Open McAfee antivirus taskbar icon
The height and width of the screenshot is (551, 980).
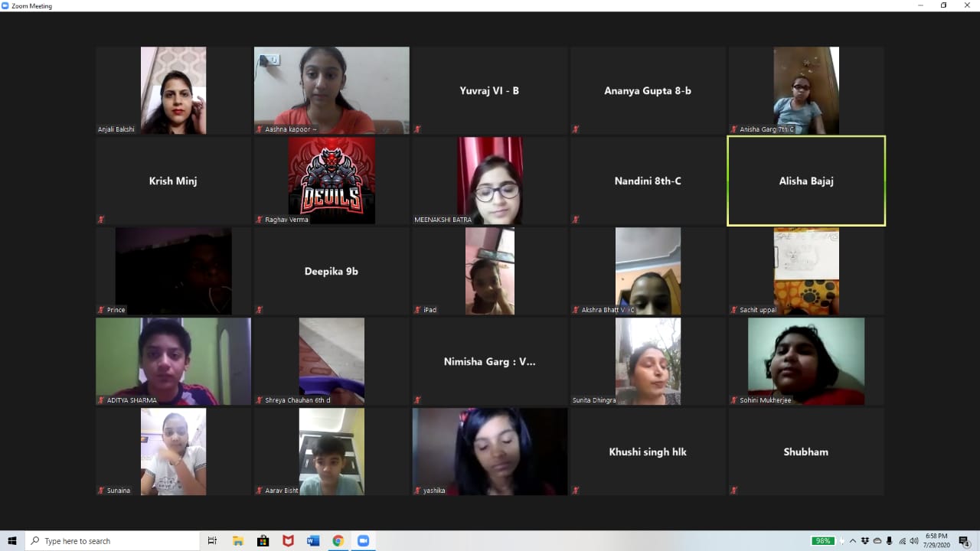click(288, 541)
